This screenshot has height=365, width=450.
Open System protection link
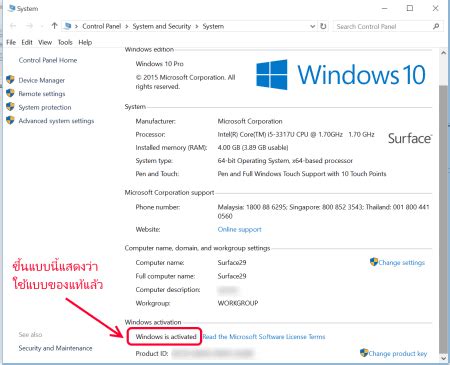[x=45, y=107]
